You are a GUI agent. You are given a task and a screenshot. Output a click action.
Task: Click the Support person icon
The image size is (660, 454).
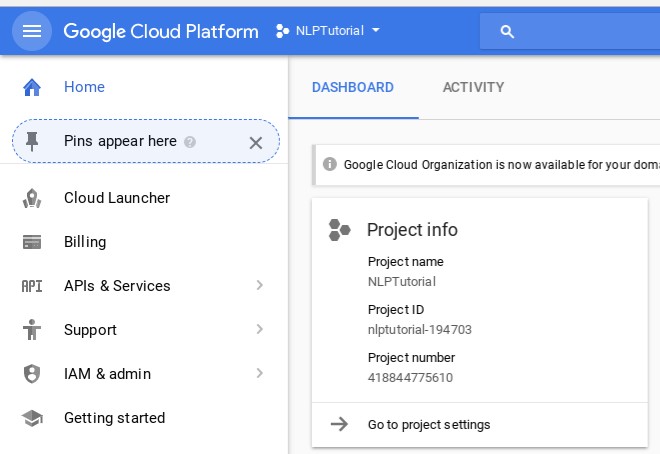click(32, 329)
